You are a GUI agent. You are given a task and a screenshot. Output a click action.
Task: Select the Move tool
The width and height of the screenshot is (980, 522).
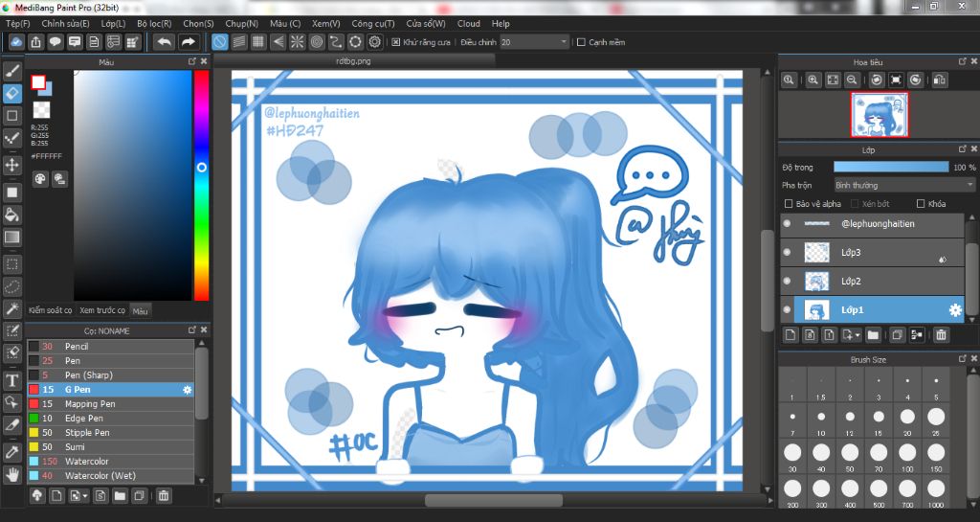11,165
